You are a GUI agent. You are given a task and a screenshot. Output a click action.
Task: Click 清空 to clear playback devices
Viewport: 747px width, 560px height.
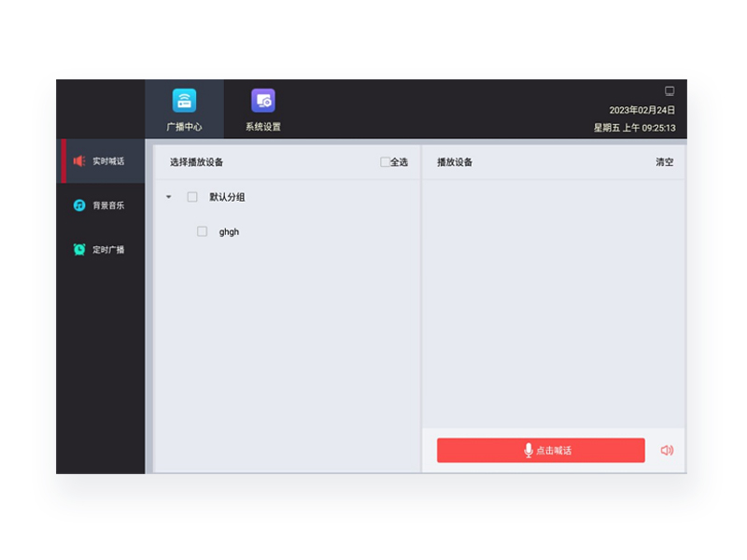coord(664,162)
